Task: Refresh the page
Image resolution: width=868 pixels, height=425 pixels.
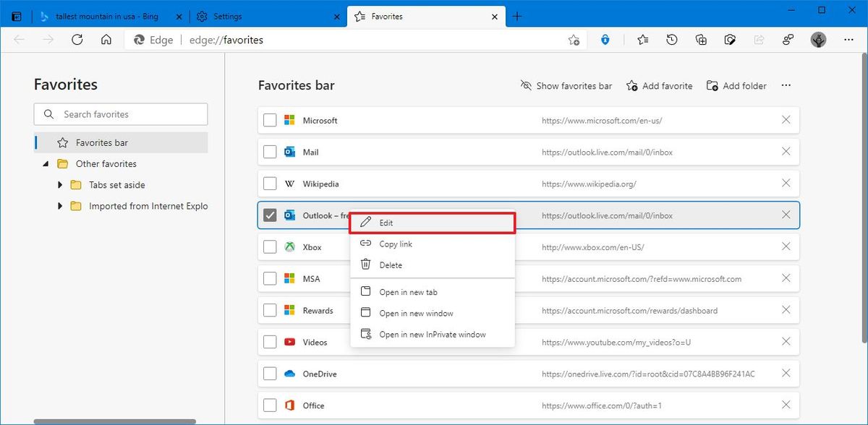Action: click(x=77, y=40)
